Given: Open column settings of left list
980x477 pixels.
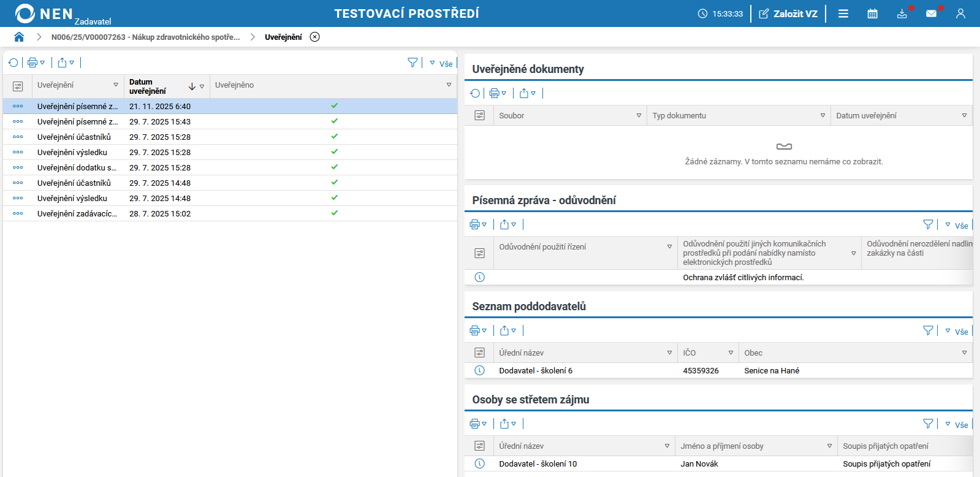Looking at the screenshot, I should click(18, 86).
